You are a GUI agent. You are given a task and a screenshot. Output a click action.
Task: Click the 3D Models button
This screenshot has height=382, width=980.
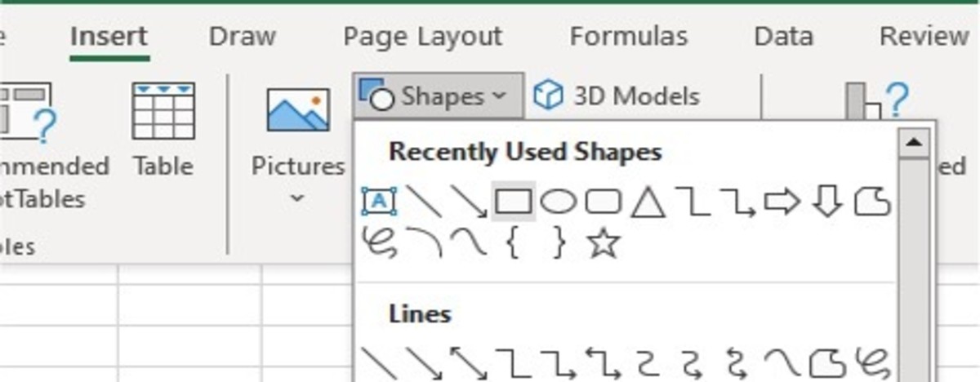click(x=617, y=96)
